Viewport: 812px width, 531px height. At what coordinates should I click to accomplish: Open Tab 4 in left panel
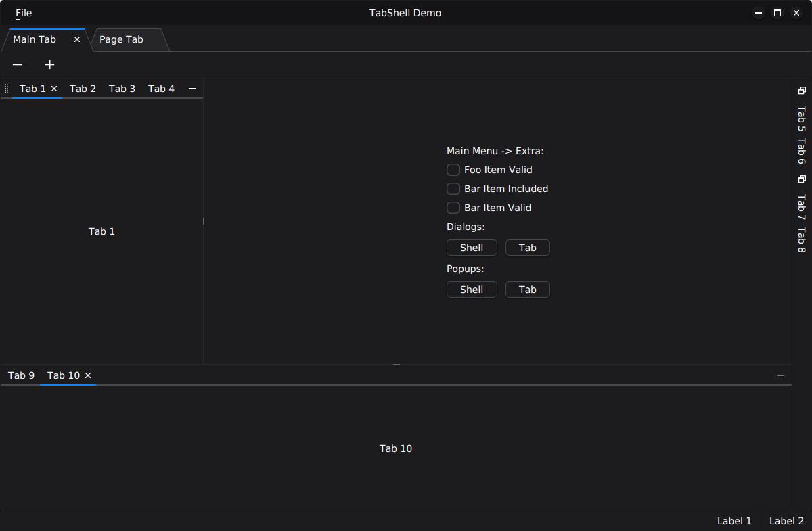pyautogui.click(x=161, y=89)
